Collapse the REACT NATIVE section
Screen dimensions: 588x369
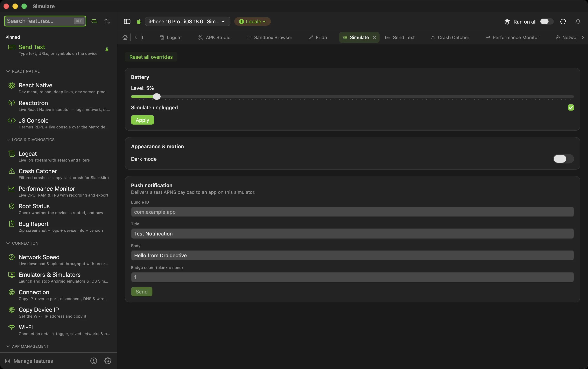[8, 71]
